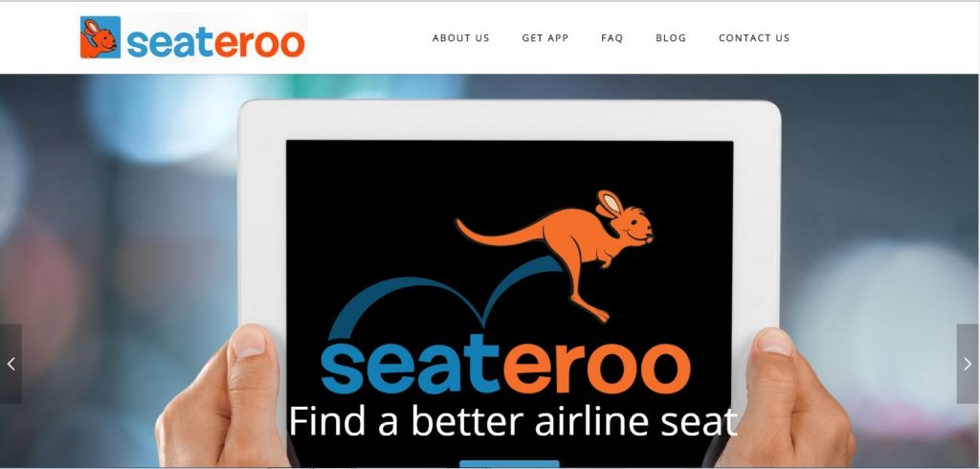Click the kangaroo icon in the header logo

pos(100,37)
